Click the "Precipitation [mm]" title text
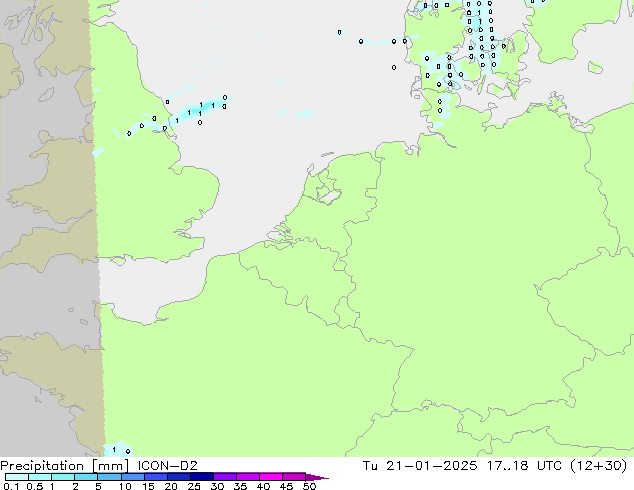This screenshot has width=634, height=490. pos(65,466)
